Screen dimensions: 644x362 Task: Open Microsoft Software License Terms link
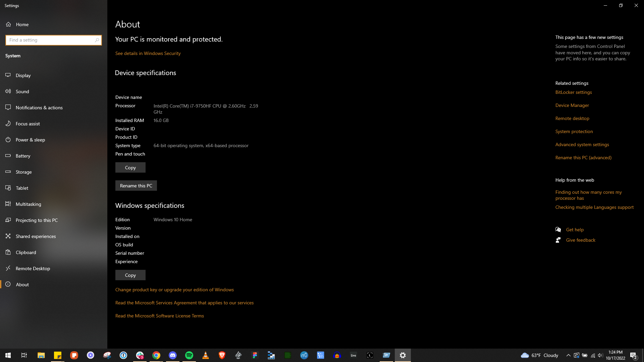point(160,316)
